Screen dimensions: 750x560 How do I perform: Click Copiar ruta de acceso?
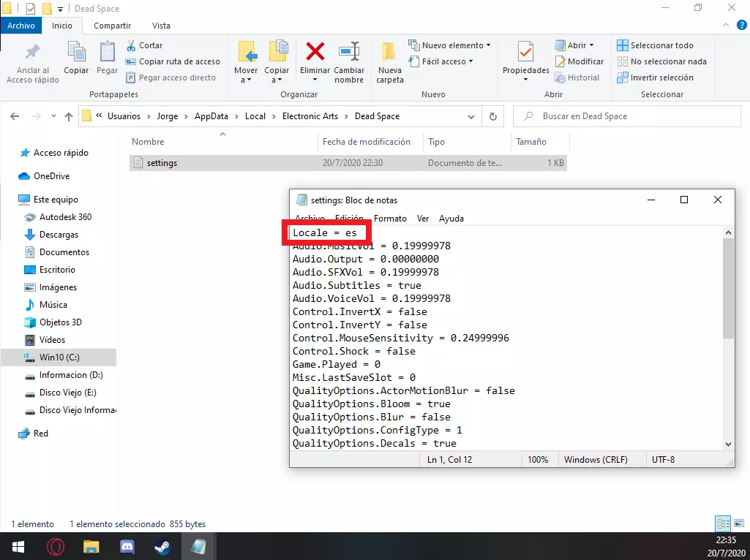173,61
